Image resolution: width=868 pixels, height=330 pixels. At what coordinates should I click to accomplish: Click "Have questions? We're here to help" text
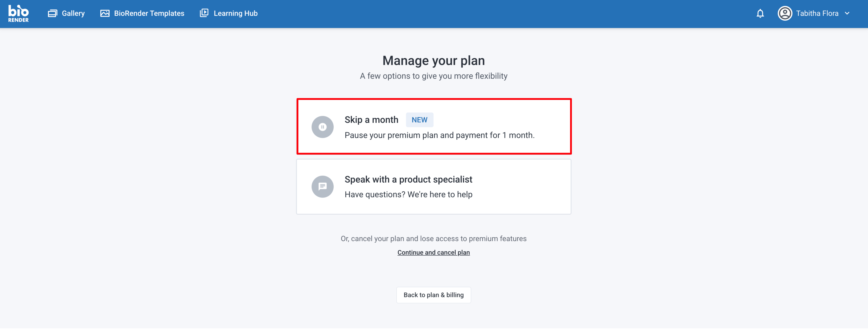(408, 194)
